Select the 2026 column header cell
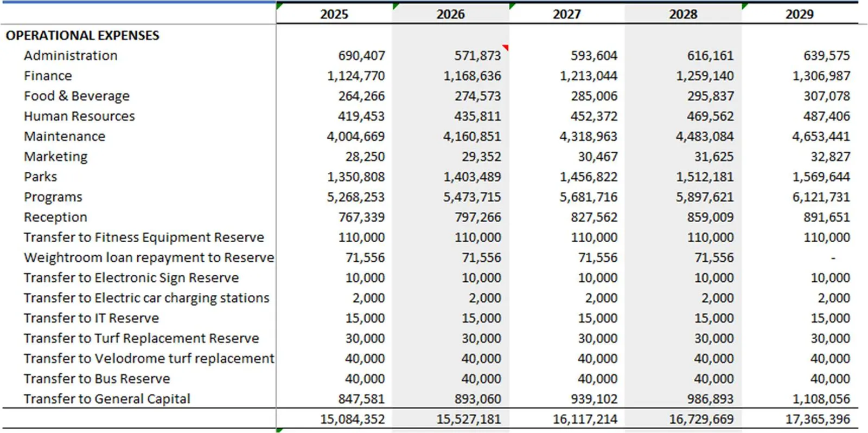Viewport: 868px width, 433px height. [450, 14]
